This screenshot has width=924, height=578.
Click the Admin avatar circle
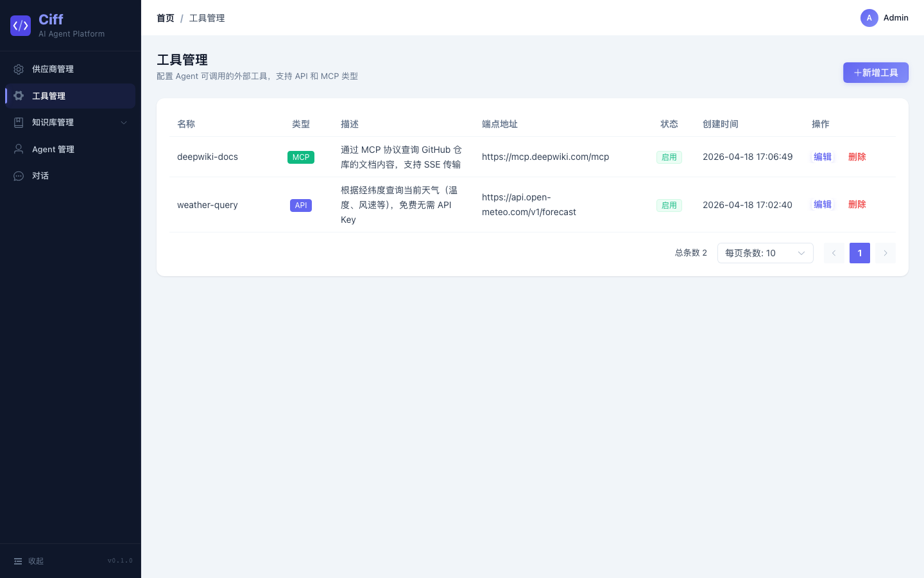click(x=869, y=18)
